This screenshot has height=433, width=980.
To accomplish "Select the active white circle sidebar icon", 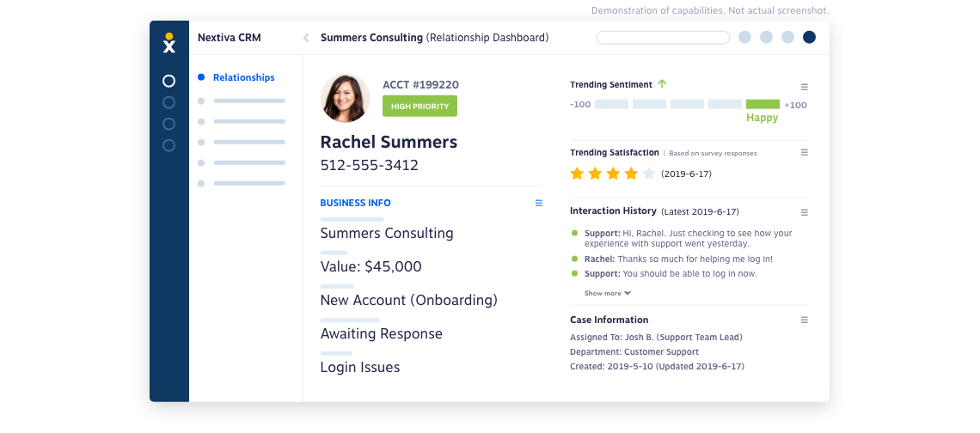I will click(168, 81).
